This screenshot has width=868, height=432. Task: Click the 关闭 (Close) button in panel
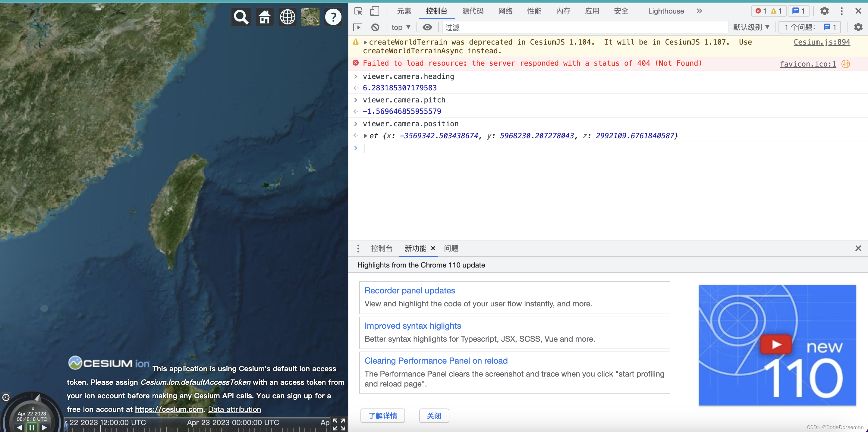(x=434, y=415)
